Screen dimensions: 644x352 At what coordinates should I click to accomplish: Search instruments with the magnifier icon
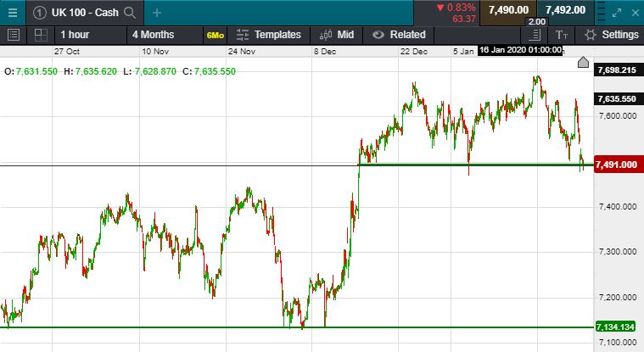tap(129, 12)
